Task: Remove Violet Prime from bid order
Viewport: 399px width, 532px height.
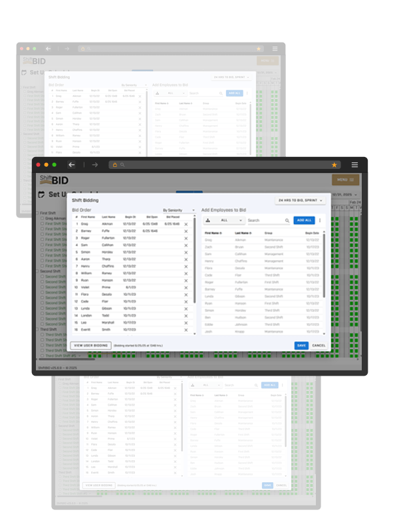Action: click(186, 288)
